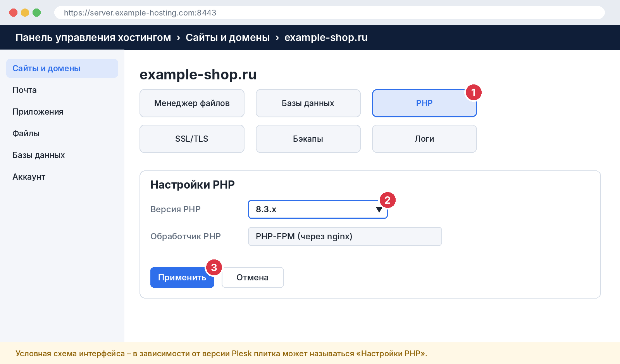Close the browser window with red button
The width and height of the screenshot is (620, 364).
click(x=14, y=13)
